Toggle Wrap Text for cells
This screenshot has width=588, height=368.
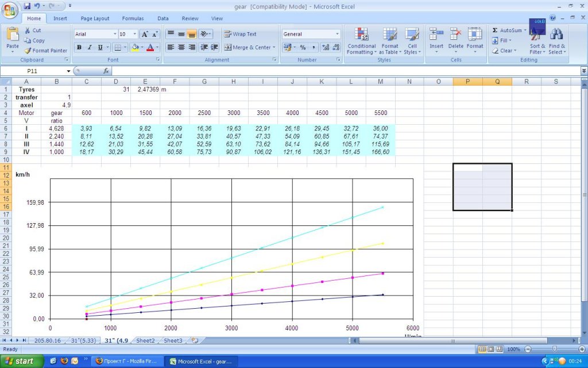(x=241, y=34)
